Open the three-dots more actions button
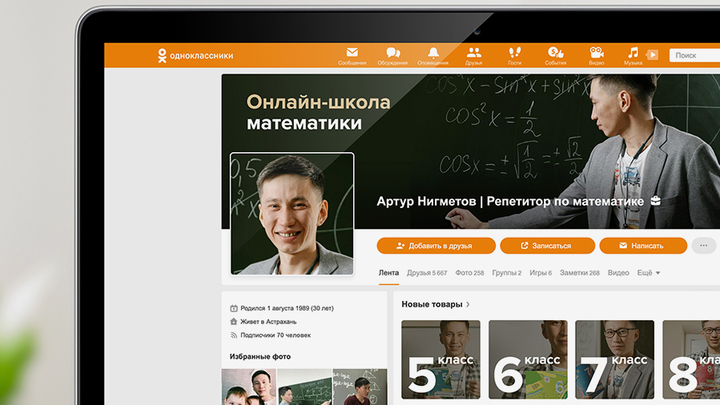The image size is (720, 405). coord(704,245)
